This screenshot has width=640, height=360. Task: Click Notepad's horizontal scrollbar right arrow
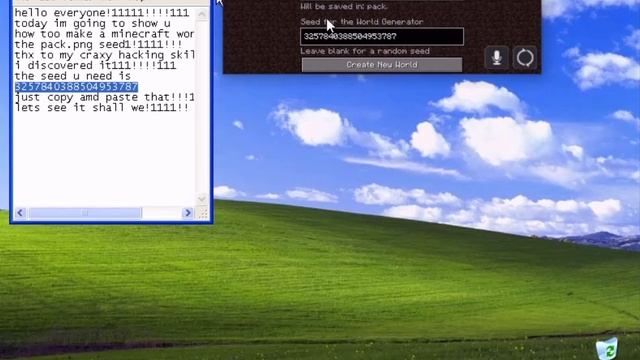tap(188, 213)
